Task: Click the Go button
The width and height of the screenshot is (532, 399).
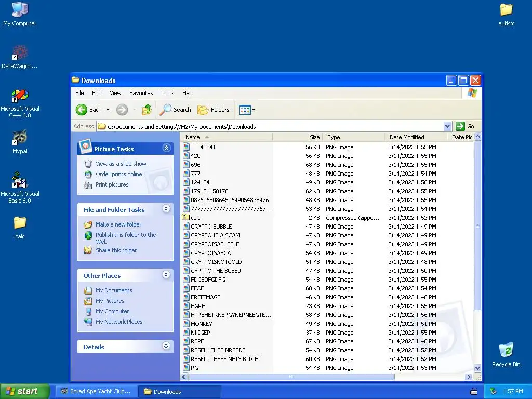Action: [465, 126]
